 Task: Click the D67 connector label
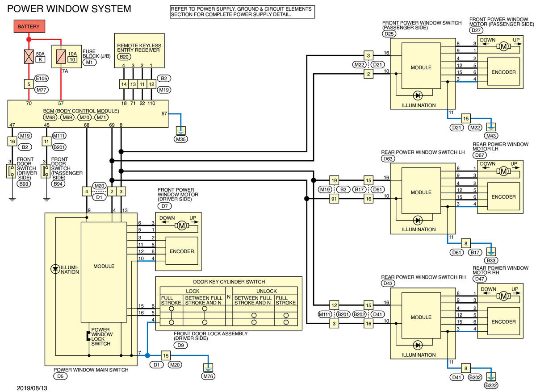480,155
